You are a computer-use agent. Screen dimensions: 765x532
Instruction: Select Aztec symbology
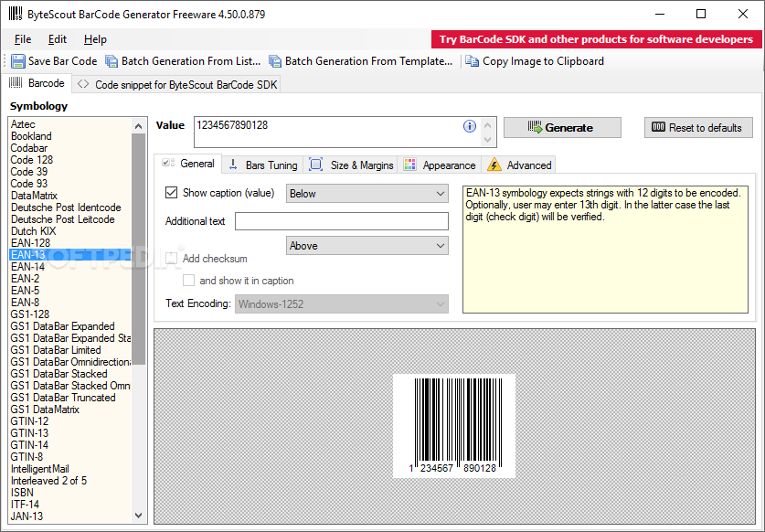23,124
